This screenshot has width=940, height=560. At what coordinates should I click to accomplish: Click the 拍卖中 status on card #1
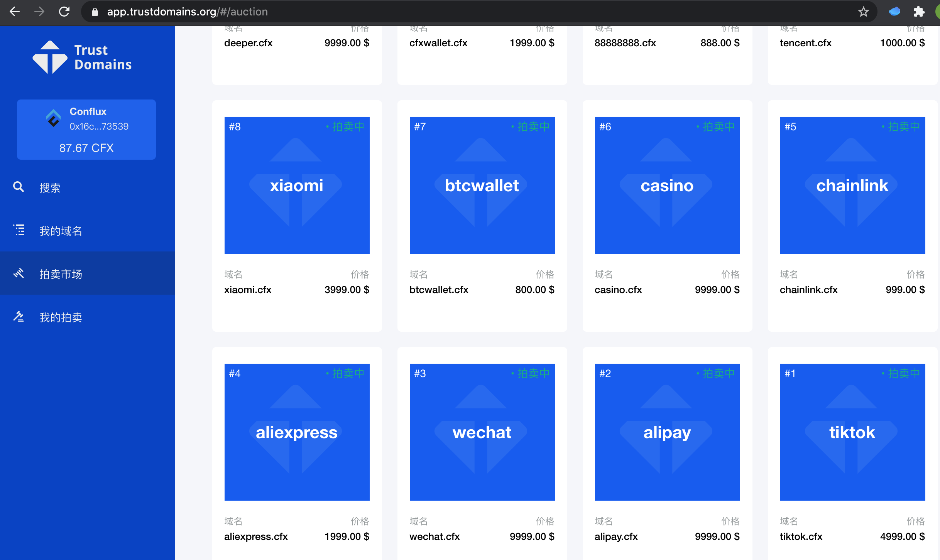pyautogui.click(x=901, y=373)
